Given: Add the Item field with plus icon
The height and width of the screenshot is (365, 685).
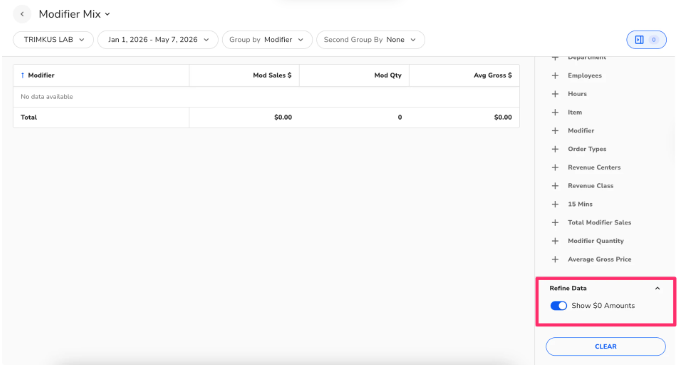Looking at the screenshot, I should pyautogui.click(x=555, y=112).
